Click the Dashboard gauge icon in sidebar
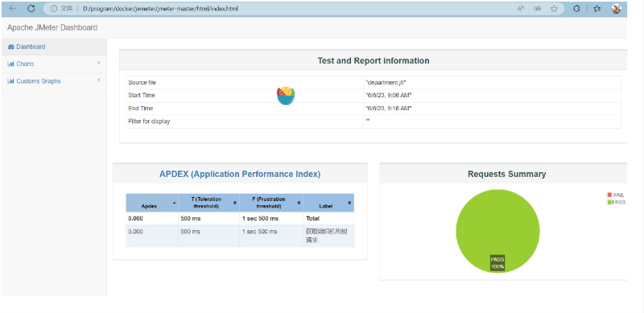The height and width of the screenshot is (313, 644). tap(11, 47)
